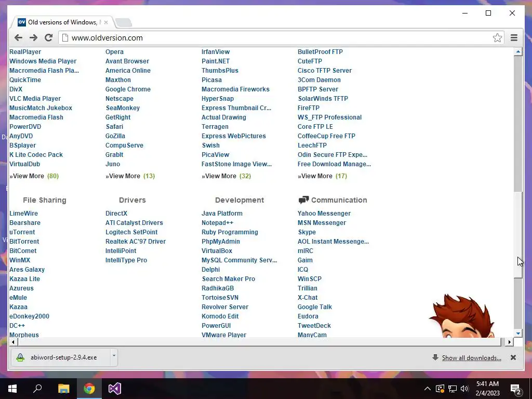The height and width of the screenshot is (399, 532).
Task: Open the Communication category heading
Action: click(x=339, y=200)
